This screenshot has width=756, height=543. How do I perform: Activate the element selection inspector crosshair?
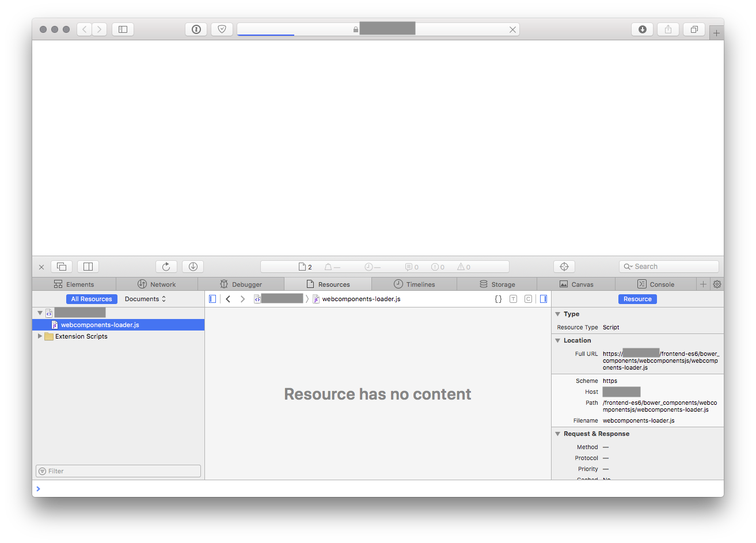(564, 266)
